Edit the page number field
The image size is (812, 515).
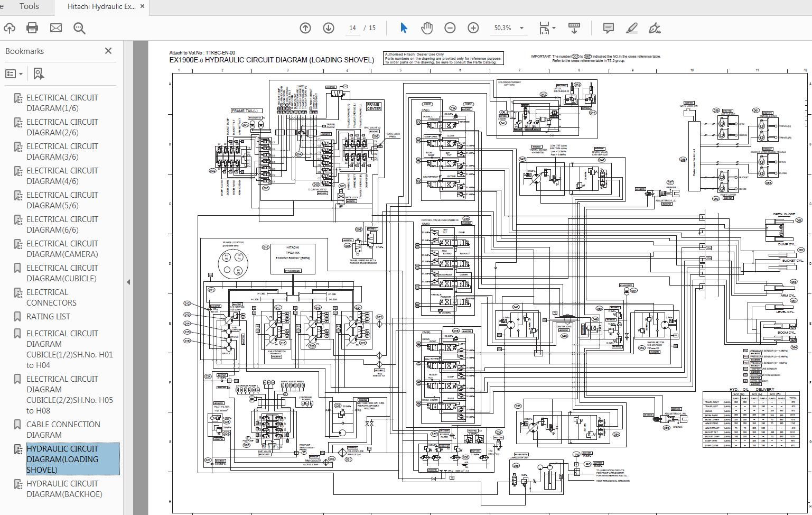tap(352, 27)
